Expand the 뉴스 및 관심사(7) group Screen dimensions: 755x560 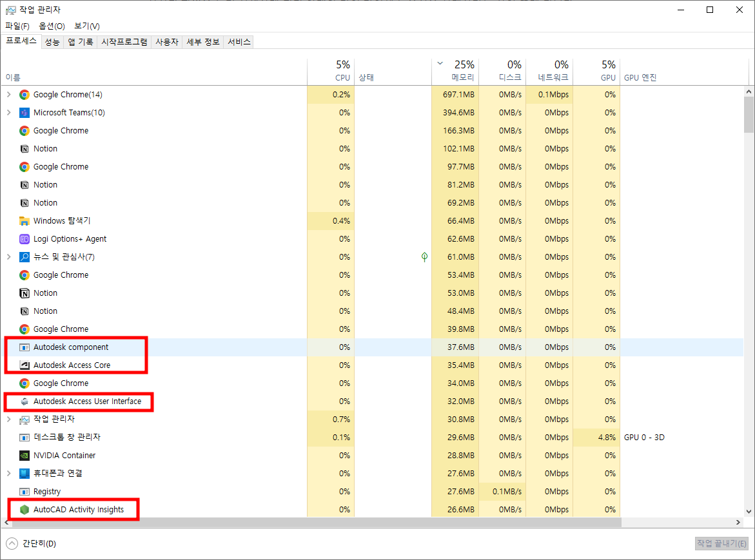click(x=8, y=257)
